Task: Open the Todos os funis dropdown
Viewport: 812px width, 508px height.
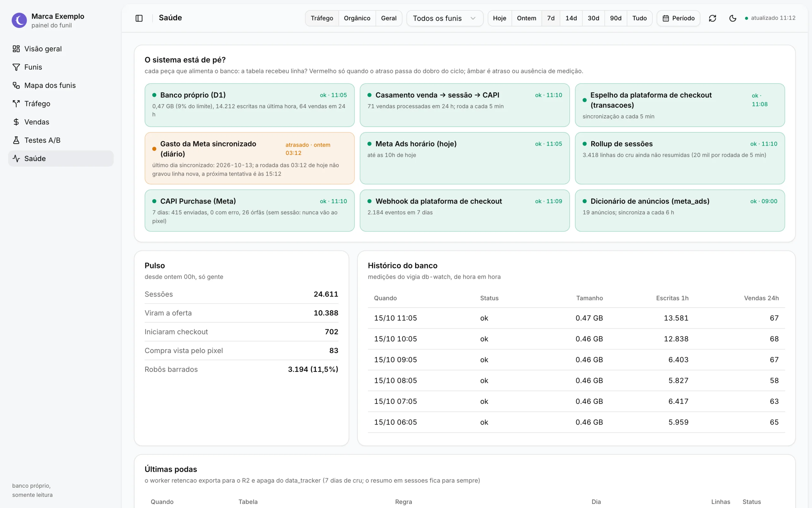Action: (x=445, y=18)
